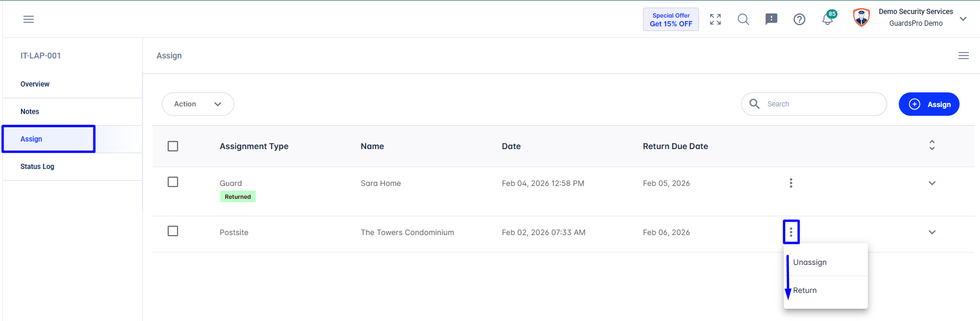The image size is (980, 321).
Task: Expand the Sara Home row details chevron
Action: 932,183
